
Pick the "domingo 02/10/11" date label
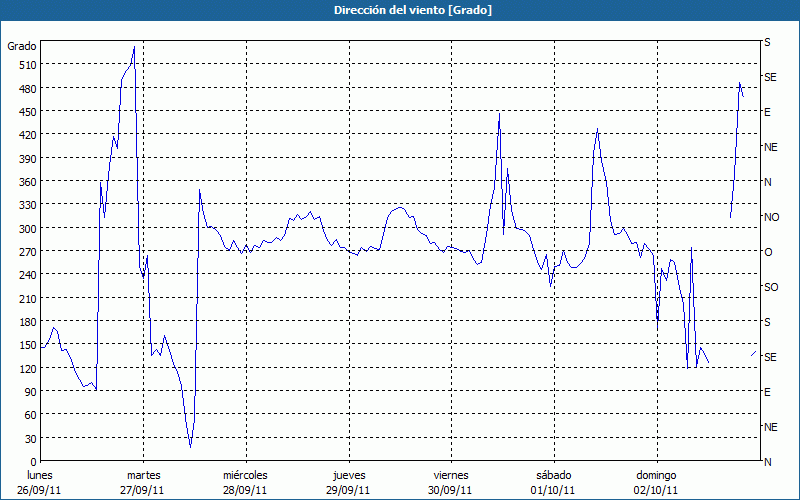coord(655,482)
